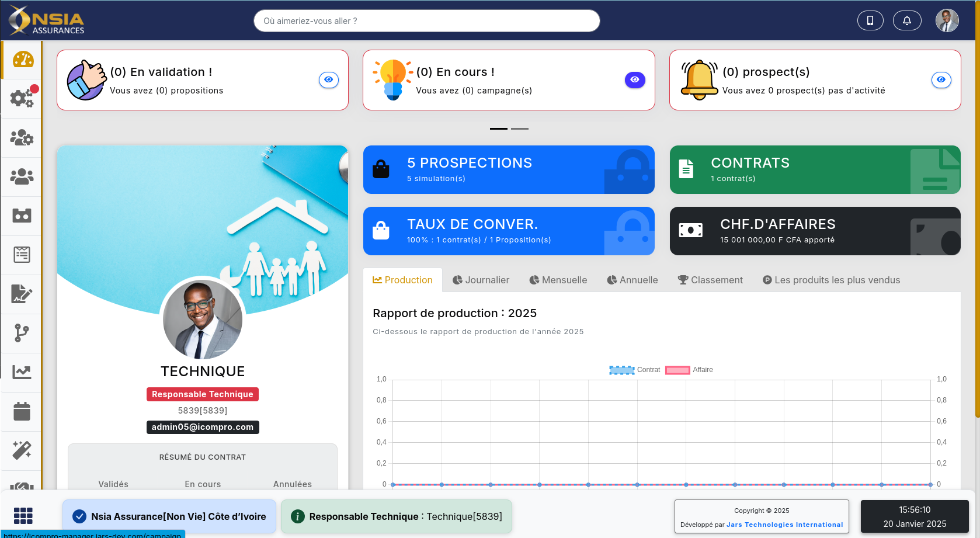Open the Classement tab

(x=710, y=280)
